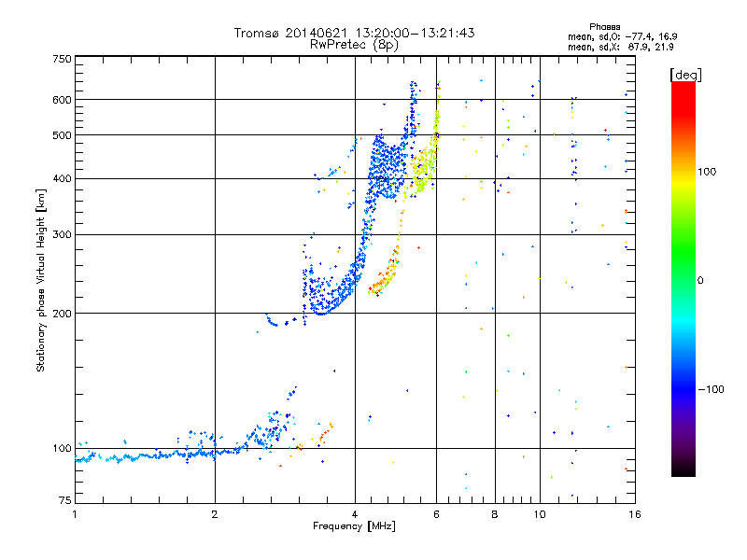Click the '[deg]' colorbar unit label

685,75
